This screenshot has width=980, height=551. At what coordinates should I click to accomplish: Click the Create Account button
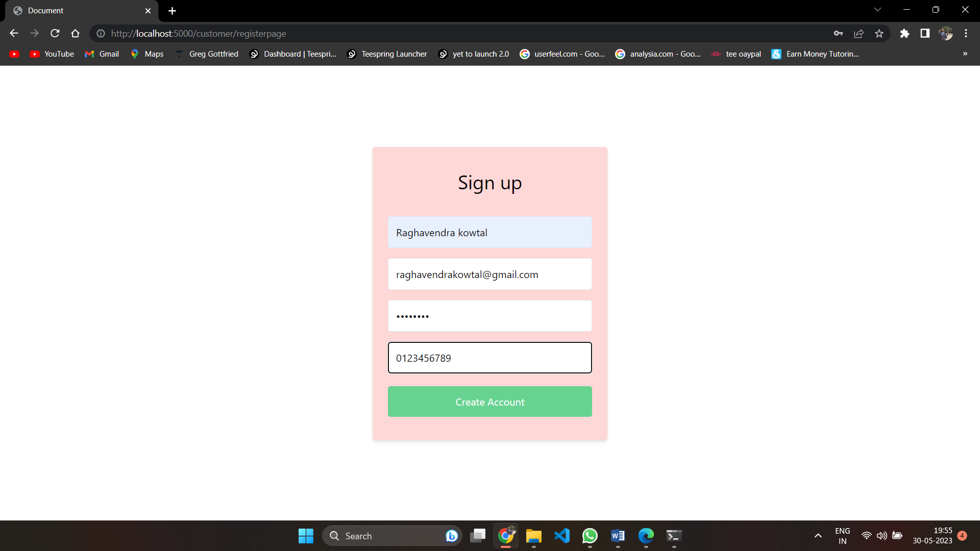point(489,402)
